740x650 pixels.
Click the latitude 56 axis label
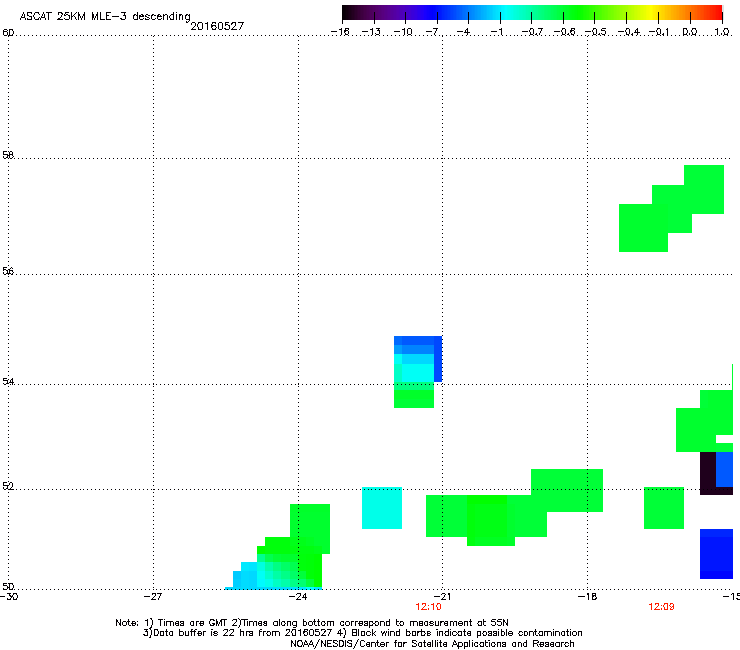[x=8, y=271]
